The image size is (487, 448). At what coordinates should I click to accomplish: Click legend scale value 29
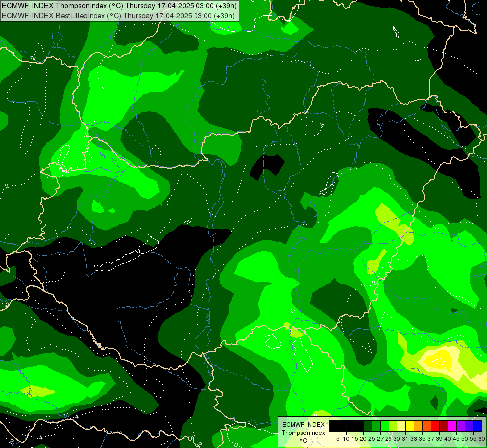[x=389, y=439]
